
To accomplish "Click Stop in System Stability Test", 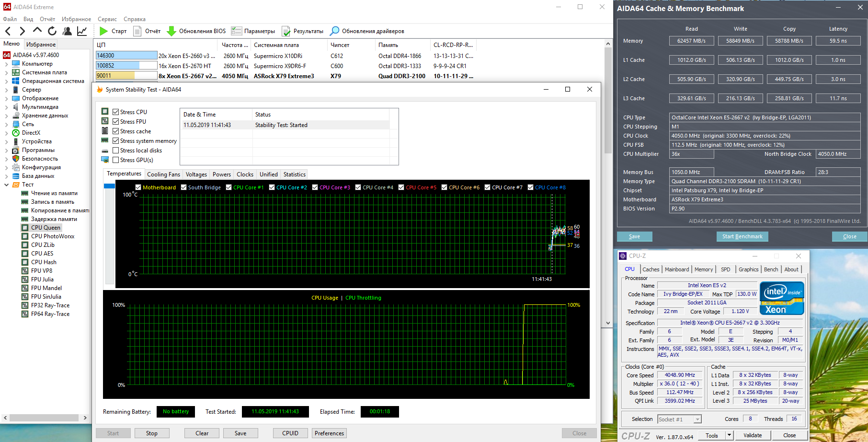I will [152, 433].
